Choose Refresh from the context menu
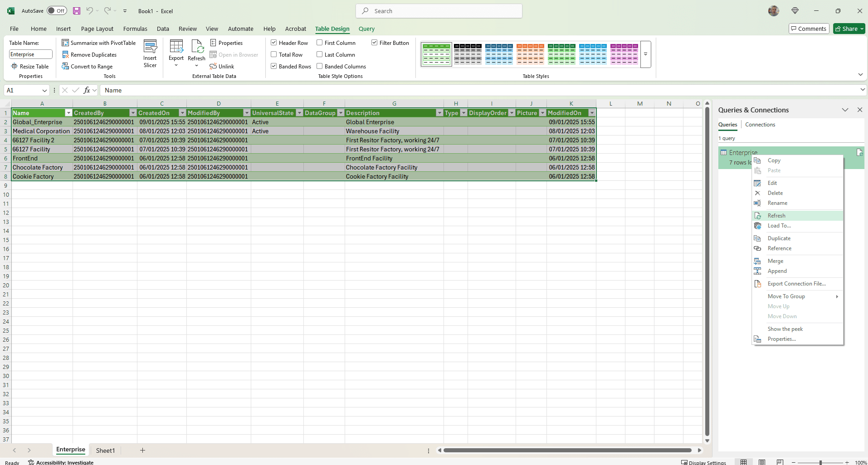The height and width of the screenshot is (465, 868). tap(776, 216)
